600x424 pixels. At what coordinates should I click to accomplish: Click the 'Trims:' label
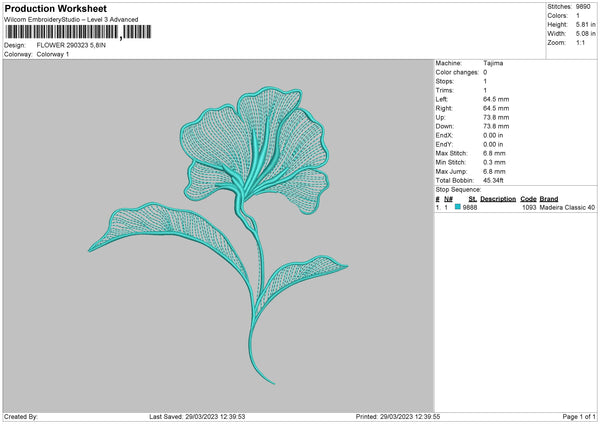444,91
